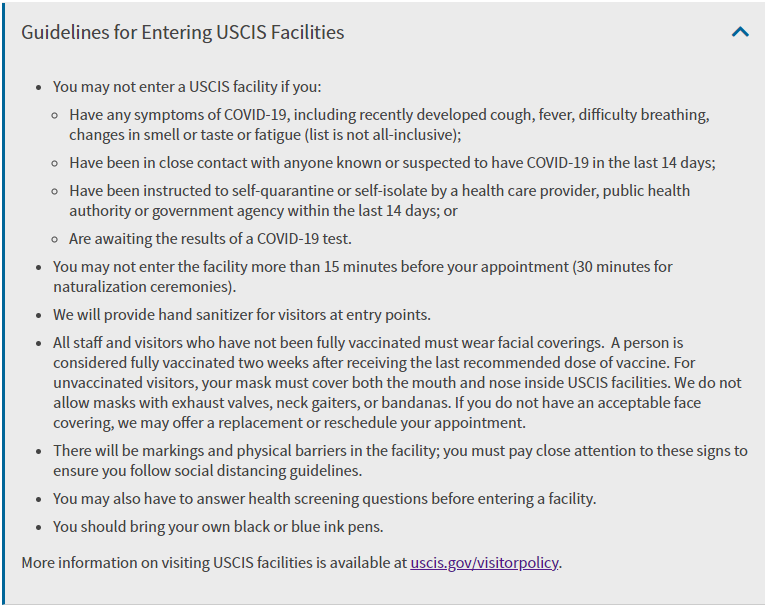The height and width of the screenshot is (608, 767).
Task: Click 'You should bring your own black or blue ink pens'
Action: coord(218,526)
